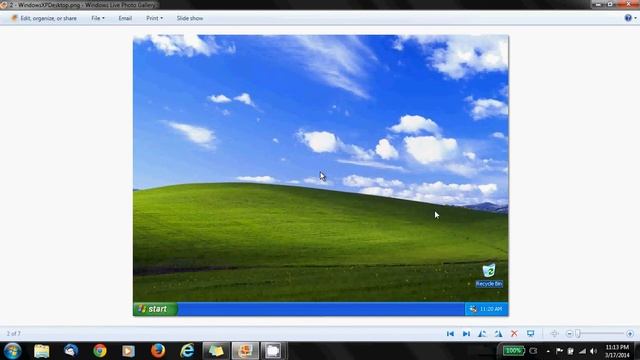Open Windows Media Player from the taskbar
The height and width of the screenshot is (360, 640).
click(x=129, y=351)
